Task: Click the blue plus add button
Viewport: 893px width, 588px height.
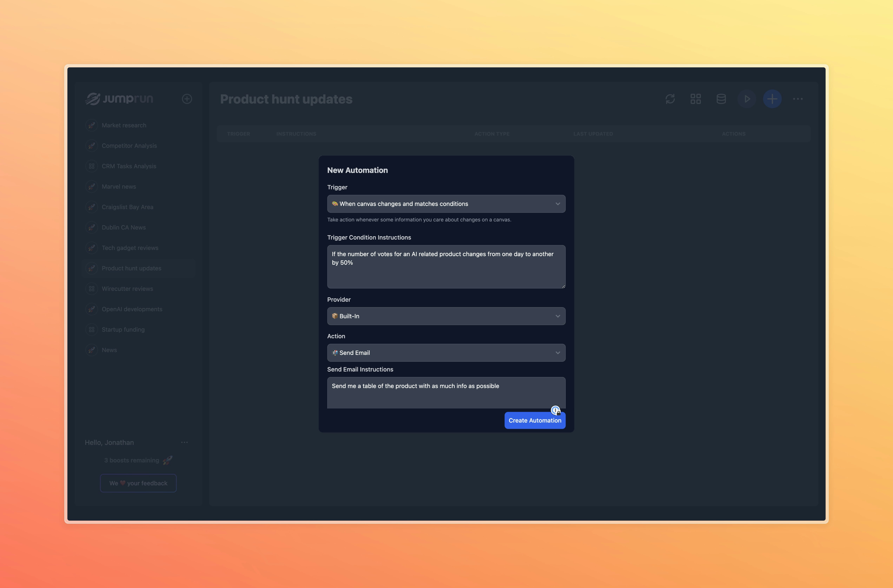Action: (772, 99)
